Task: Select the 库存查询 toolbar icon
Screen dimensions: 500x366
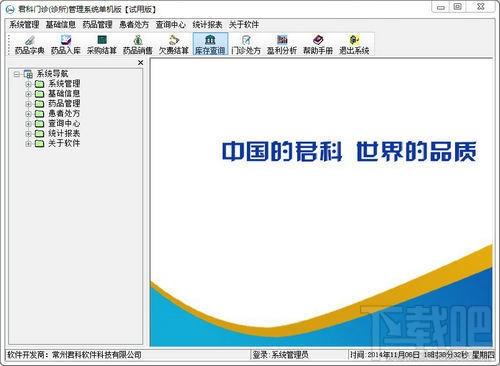Action: [210, 44]
